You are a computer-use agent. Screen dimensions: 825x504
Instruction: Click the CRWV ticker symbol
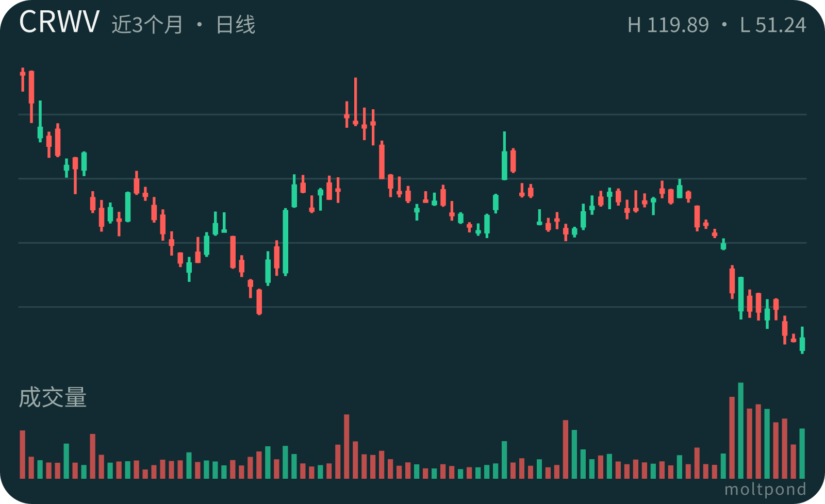[x=59, y=23]
